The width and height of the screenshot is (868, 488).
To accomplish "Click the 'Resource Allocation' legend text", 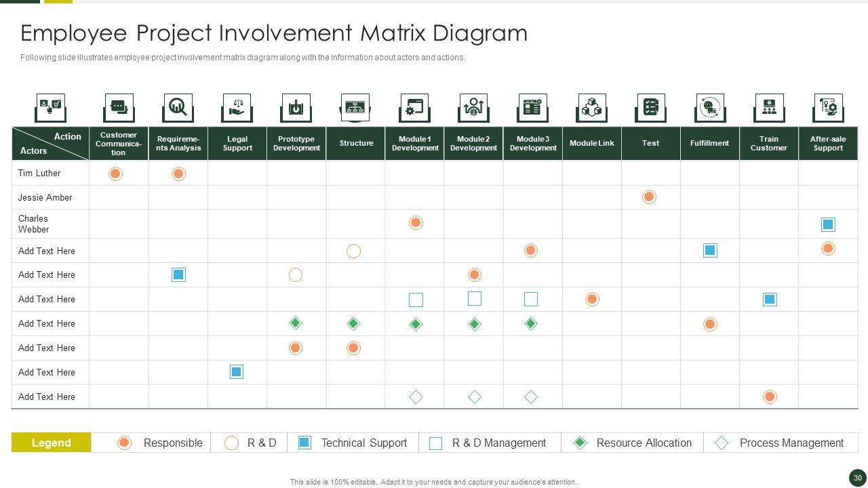I will coord(644,443).
